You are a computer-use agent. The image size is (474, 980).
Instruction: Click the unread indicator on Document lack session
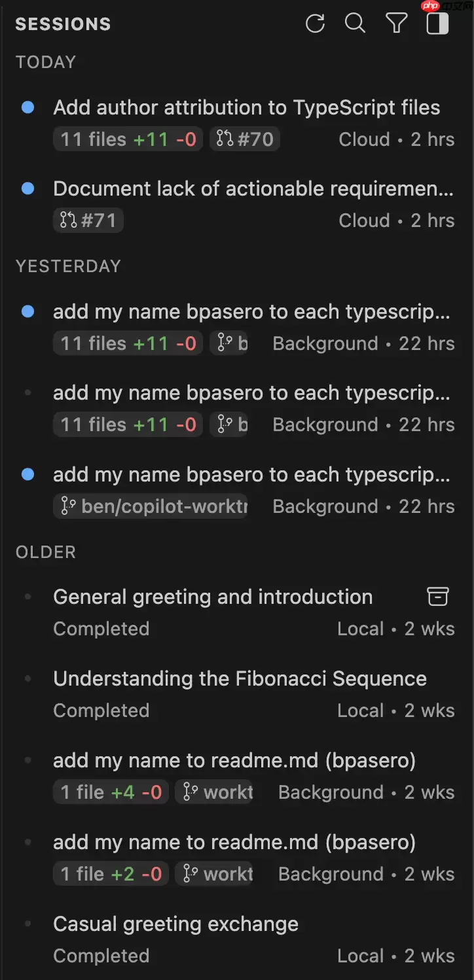(x=27, y=188)
